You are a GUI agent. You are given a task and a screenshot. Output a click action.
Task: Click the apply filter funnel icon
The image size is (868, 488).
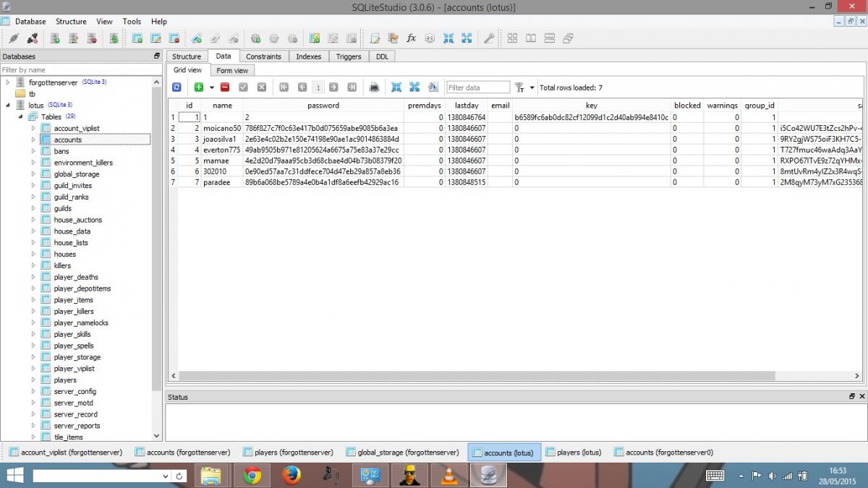tap(519, 87)
